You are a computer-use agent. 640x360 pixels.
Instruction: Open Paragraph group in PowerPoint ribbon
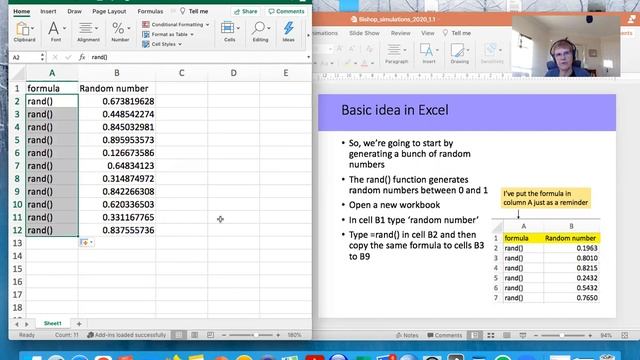pos(396,53)
